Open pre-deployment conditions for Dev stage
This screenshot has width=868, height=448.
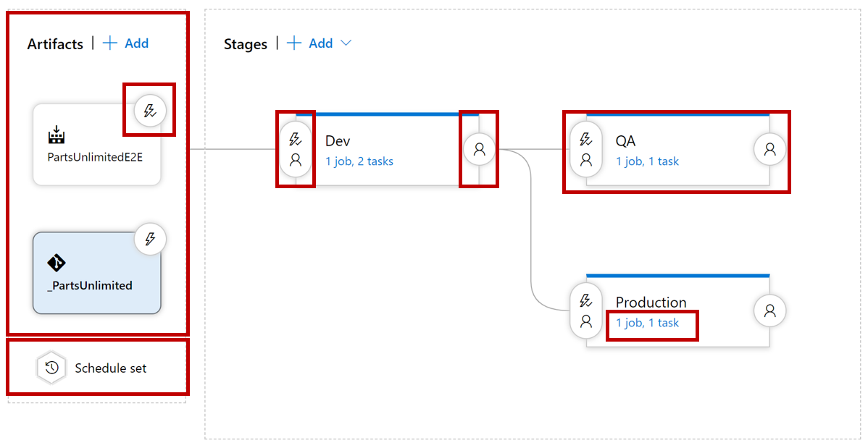(296, 149)
